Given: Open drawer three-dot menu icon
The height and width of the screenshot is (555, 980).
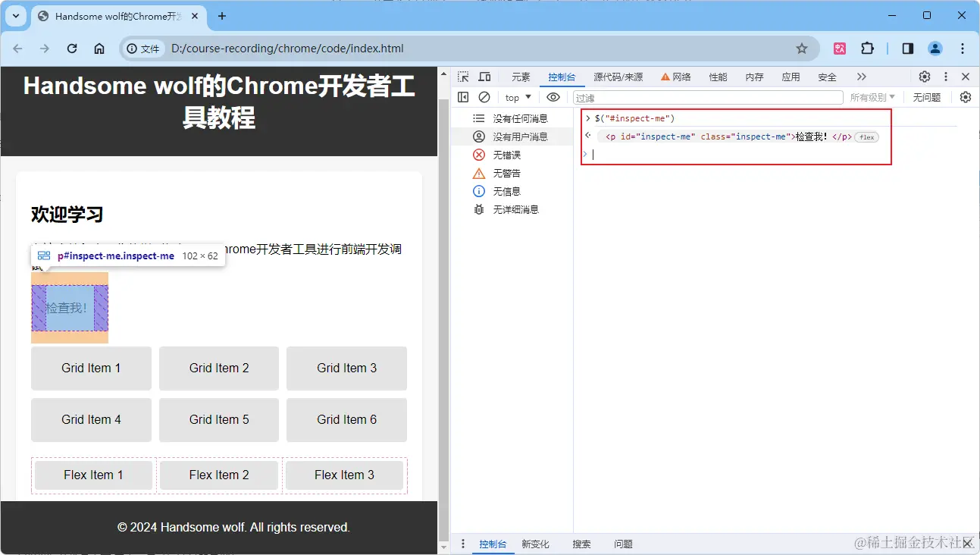Looking at the screenshot, I should pos(463,544).
